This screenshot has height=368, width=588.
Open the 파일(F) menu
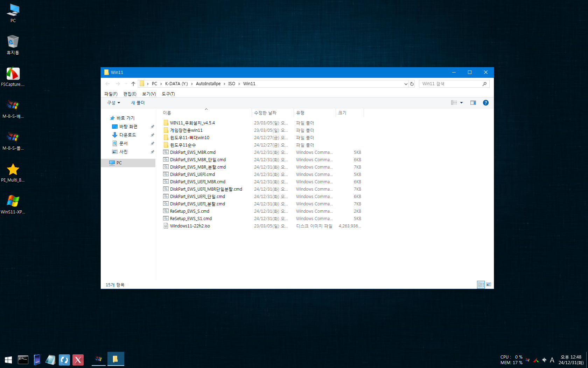[111, 94]
